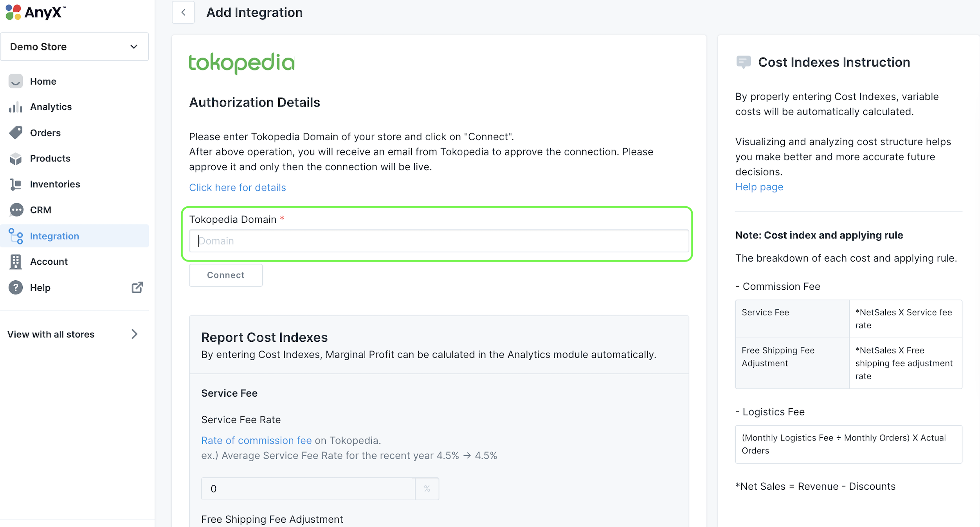The width and height of the screenshot is (980, 527).
Task: Follow Rate of commission fee link
Action: click(x=256, y=440)
